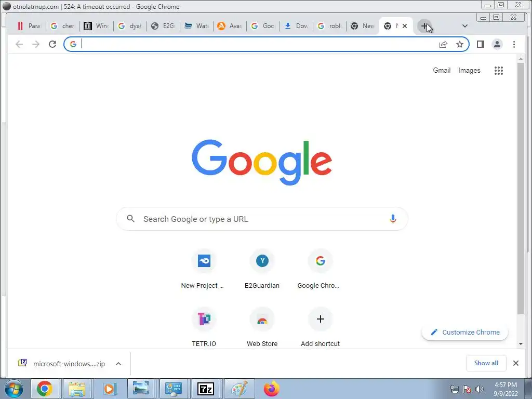The width and height of the screenshot is (532, 399).
Task: Launch Firefox from the taskbar
Action: coord(271,389)
